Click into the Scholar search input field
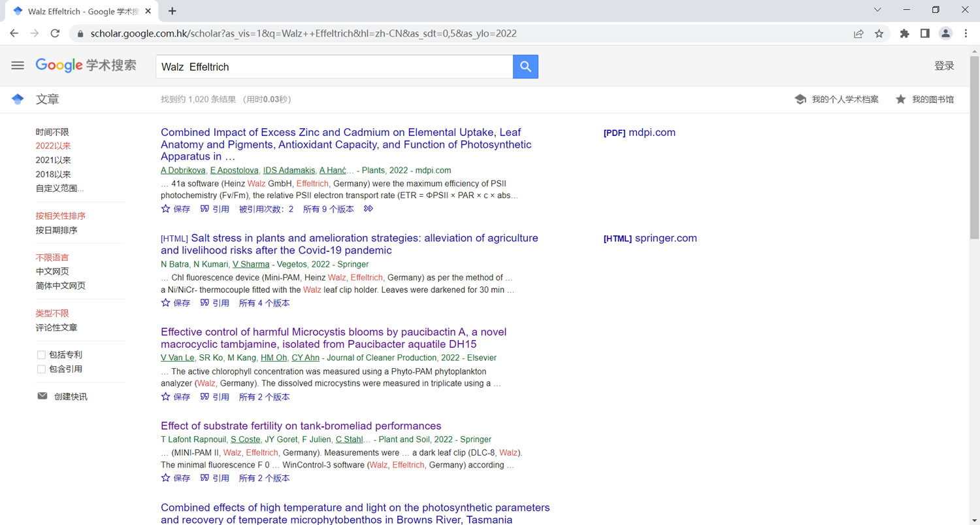This screenshot has height=525, width=980. click(x=333, y=67)
